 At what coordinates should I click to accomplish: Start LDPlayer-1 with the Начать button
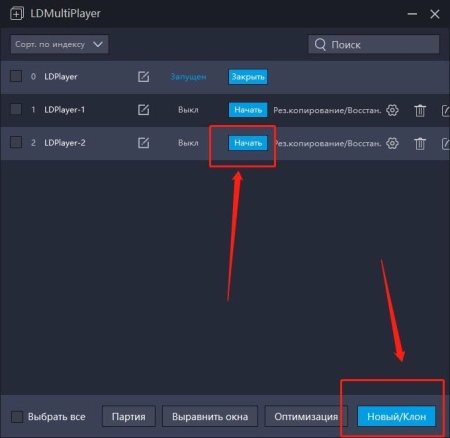[248, 110]
